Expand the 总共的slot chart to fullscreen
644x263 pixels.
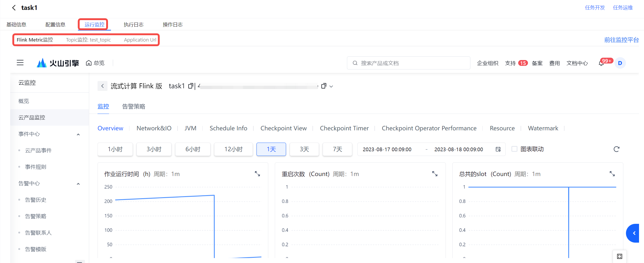pos(612,174)
